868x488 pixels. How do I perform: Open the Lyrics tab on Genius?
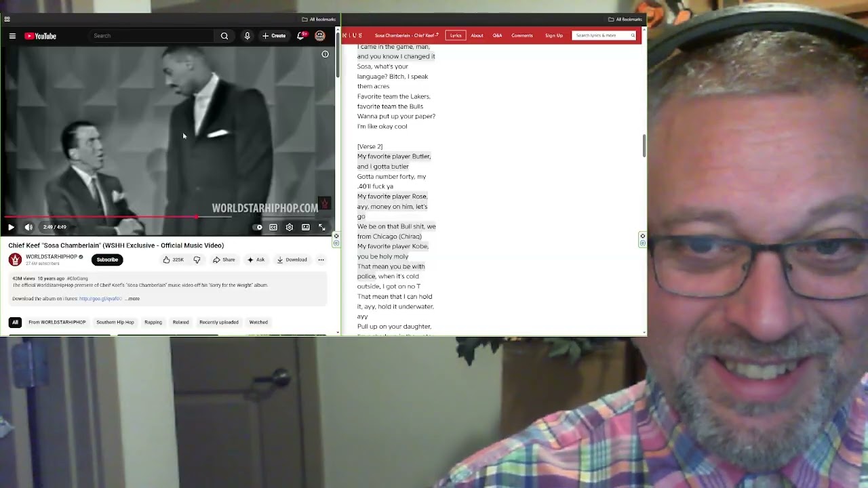point(456,35)
